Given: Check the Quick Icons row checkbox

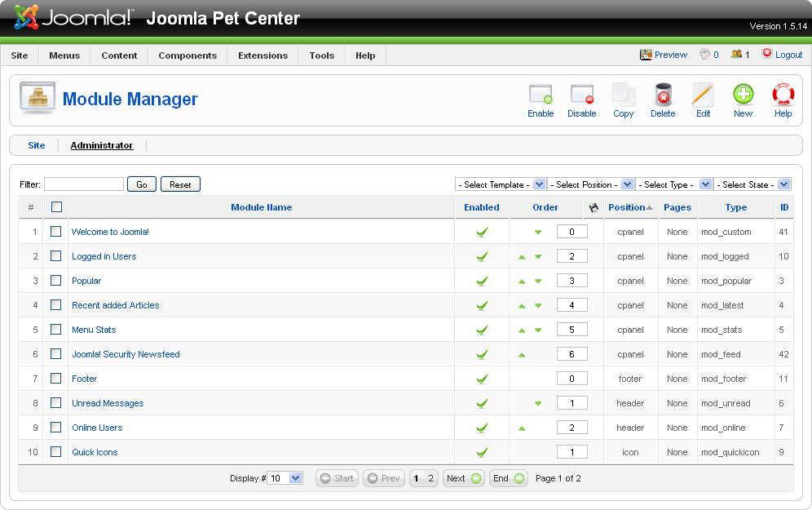Looking at the screenshot, I should 56,451.
